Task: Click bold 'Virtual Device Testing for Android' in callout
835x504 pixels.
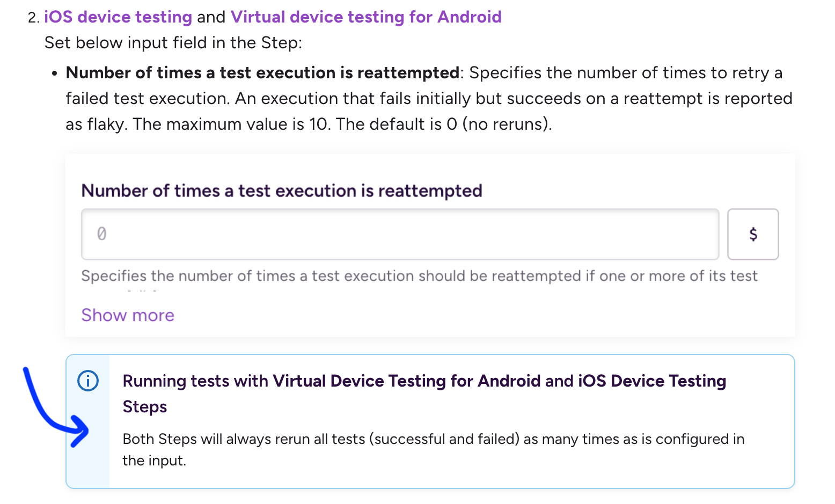Action: [x=406, y=381]
